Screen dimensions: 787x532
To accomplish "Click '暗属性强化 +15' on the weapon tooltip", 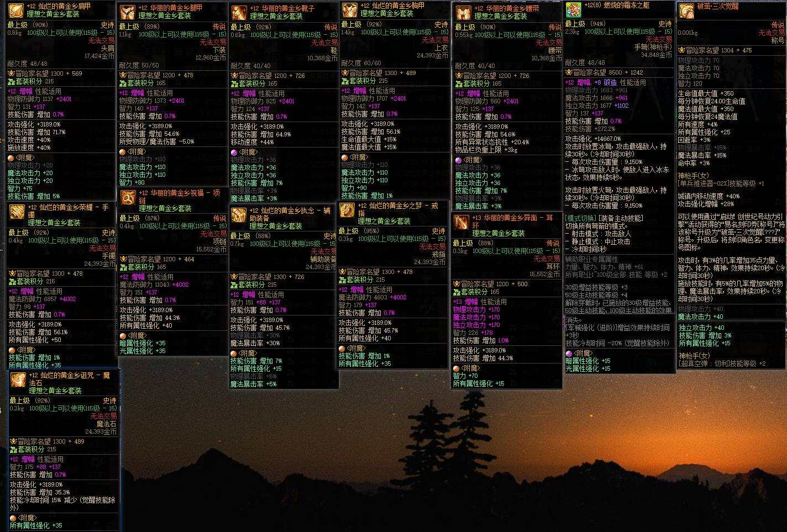I will tap(588, 361).
